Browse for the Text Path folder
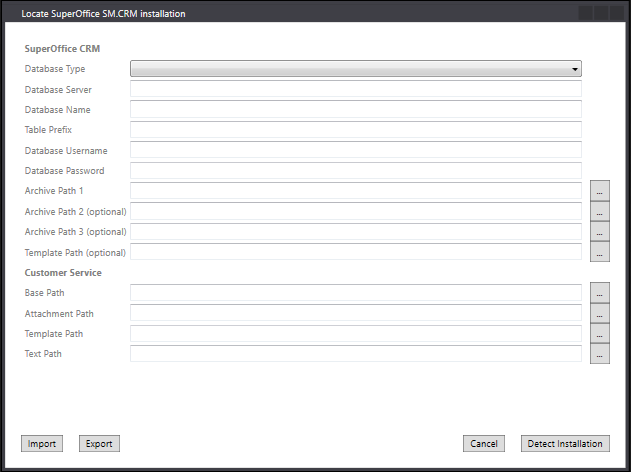 (x=600, y=354)
